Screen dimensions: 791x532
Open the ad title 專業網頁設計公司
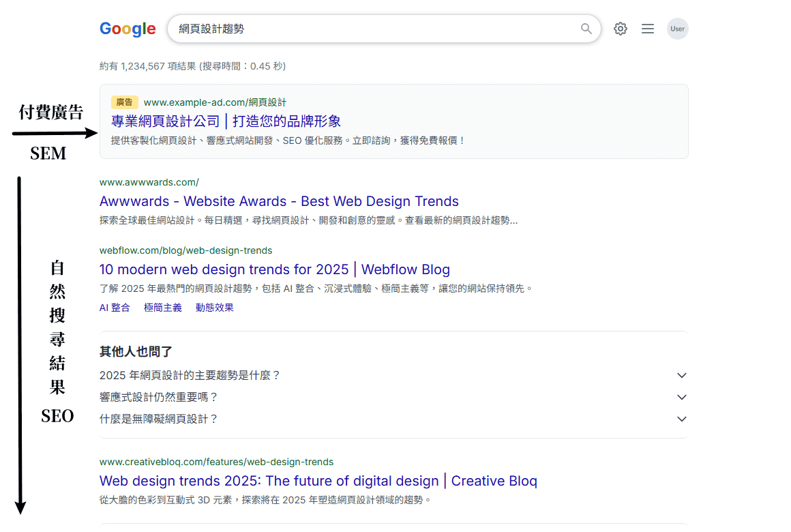(x=226, y=121)
